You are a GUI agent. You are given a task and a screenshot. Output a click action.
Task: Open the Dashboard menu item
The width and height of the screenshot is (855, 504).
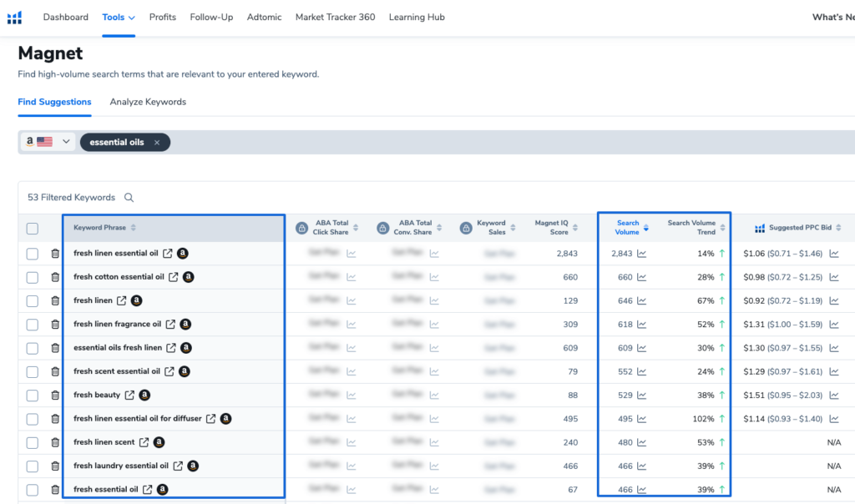click(x=65, y=18)
